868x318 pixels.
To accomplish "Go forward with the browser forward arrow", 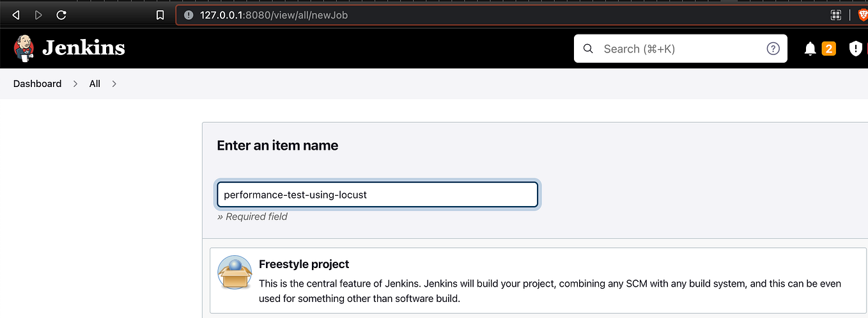I will pyautogui.click(x=38, y=15).
